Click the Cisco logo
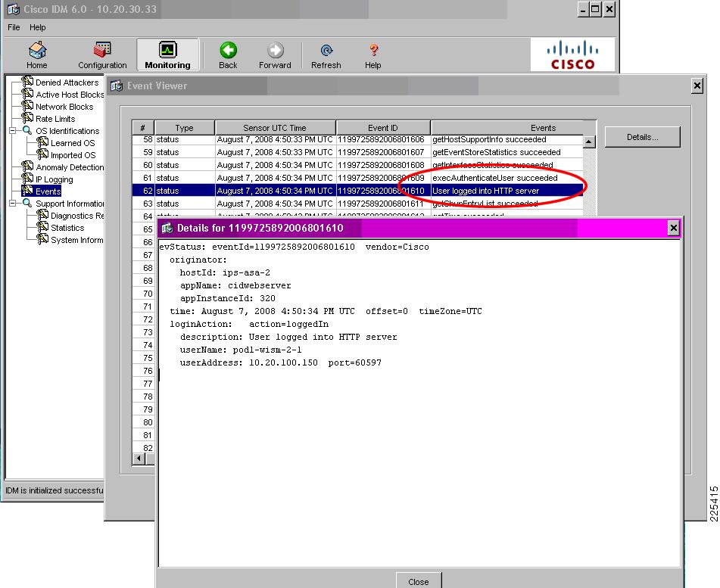 tap(572, 54)
